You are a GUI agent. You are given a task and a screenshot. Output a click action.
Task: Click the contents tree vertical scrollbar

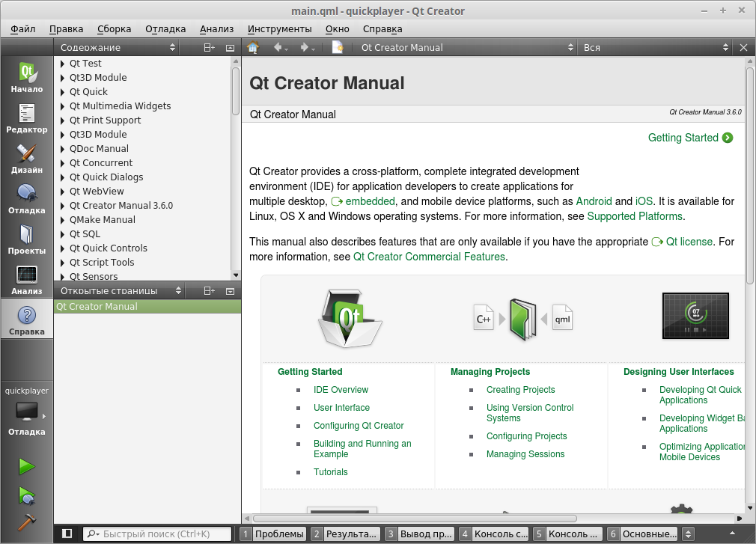(x=236, y=91)
